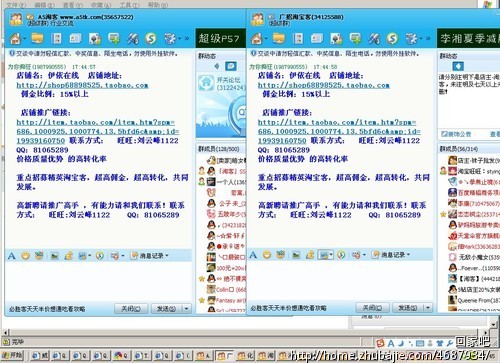Open shop68898525.taobao.com link in 广播淘宝客 chat

[x=324, y=85]
